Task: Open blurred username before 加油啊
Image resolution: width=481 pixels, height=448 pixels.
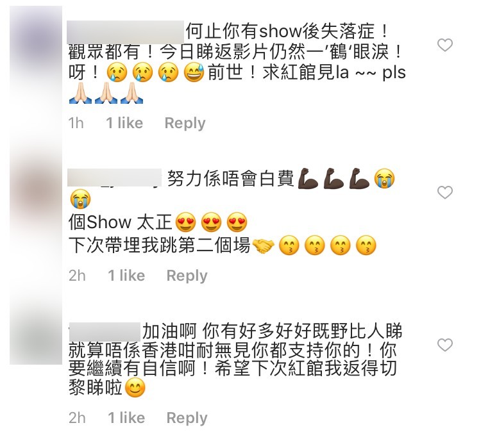Action: [105, 332]
